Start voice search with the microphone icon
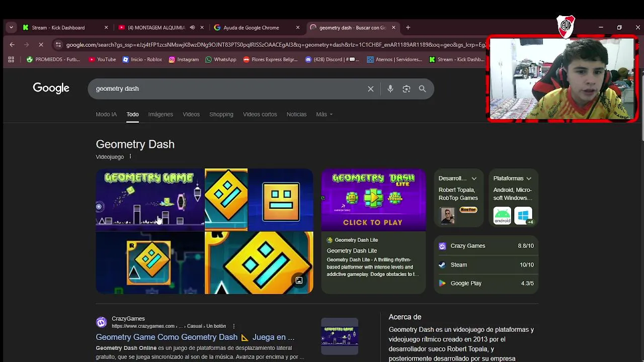 [x=390, y=89]
